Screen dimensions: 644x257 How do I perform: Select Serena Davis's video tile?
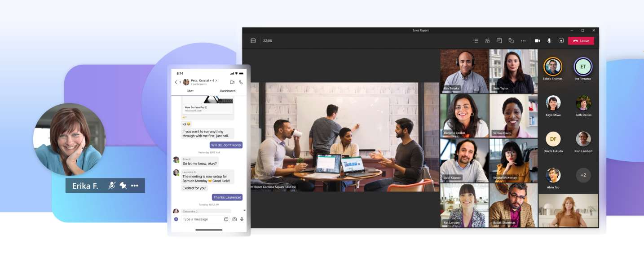(513, 115)
